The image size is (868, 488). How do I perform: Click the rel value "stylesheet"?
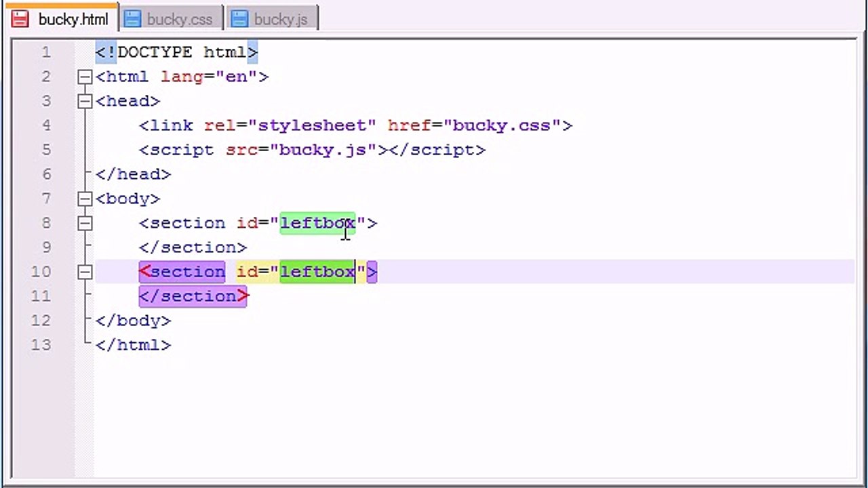pos(312,125)
